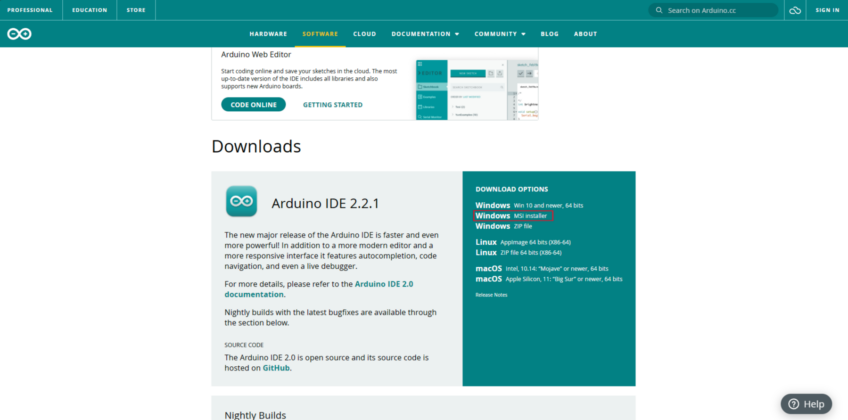Download macOS Apple Silicon Big Sur build
This screenshot has width=848, height=420.
[x=549, y=279]
